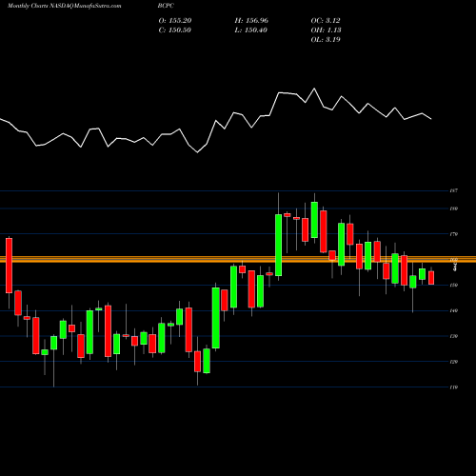This screenshot has width=476, height=476.
Task: Click the "OH: 1.13" statistic
Action: [x=326, y=30]
